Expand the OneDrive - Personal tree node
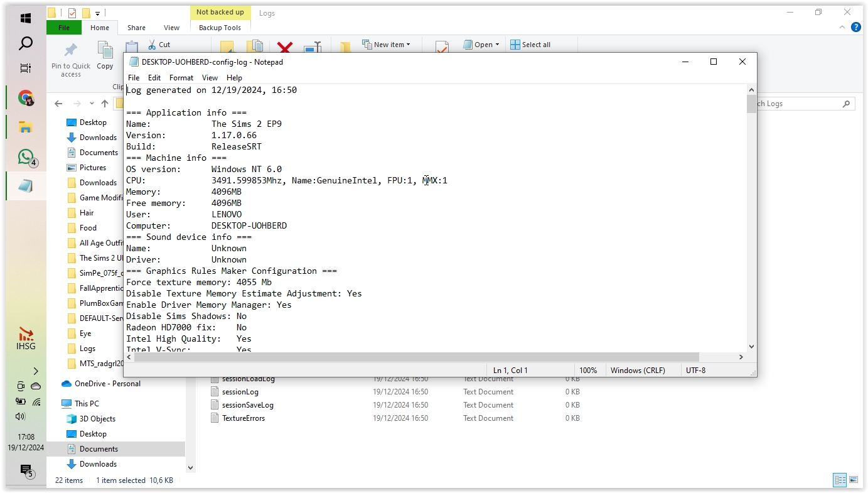This screenshot has height=493, width=868. 54,384
